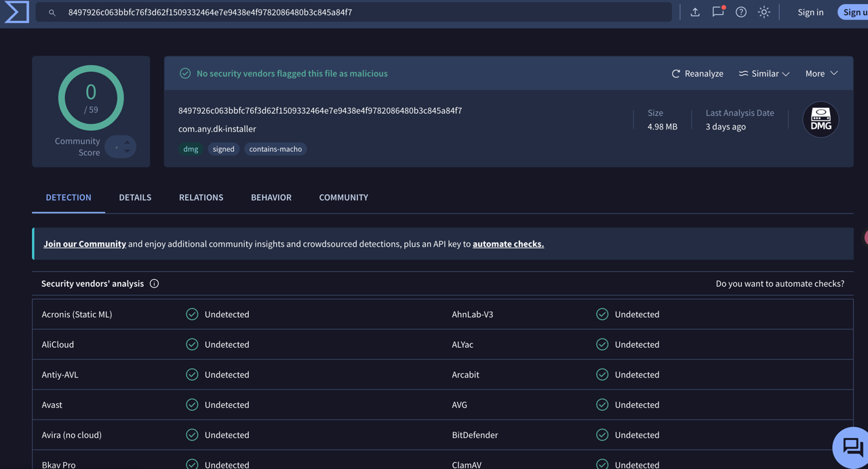Click the green check icon in banner
This screenshot has height=469, width=868.
[x=185, y=73]
